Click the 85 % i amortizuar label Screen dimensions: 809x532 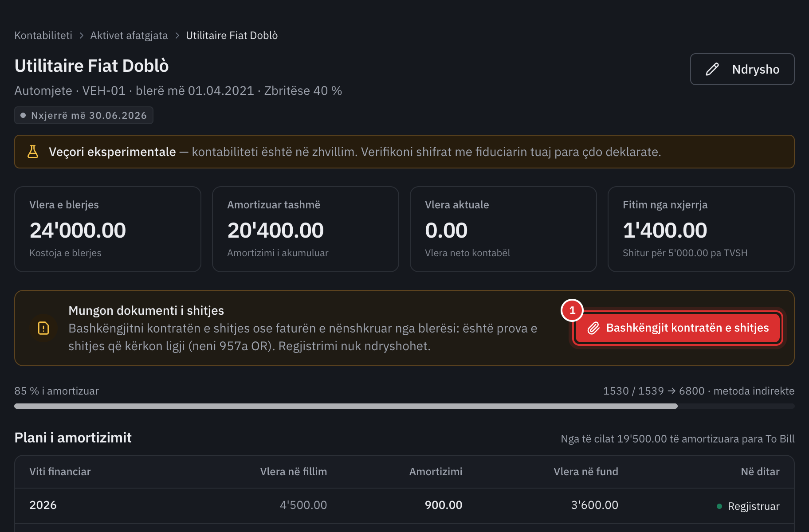point(56,391)
